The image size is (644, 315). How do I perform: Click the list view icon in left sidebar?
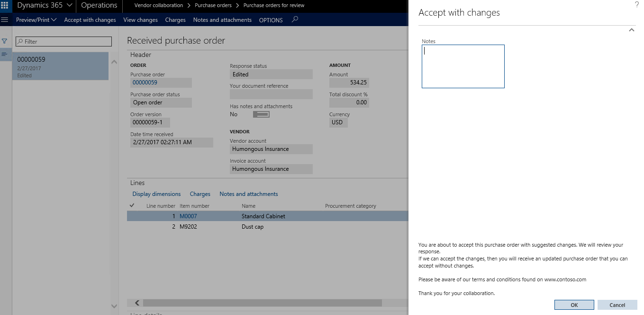(x=5, y=54)
